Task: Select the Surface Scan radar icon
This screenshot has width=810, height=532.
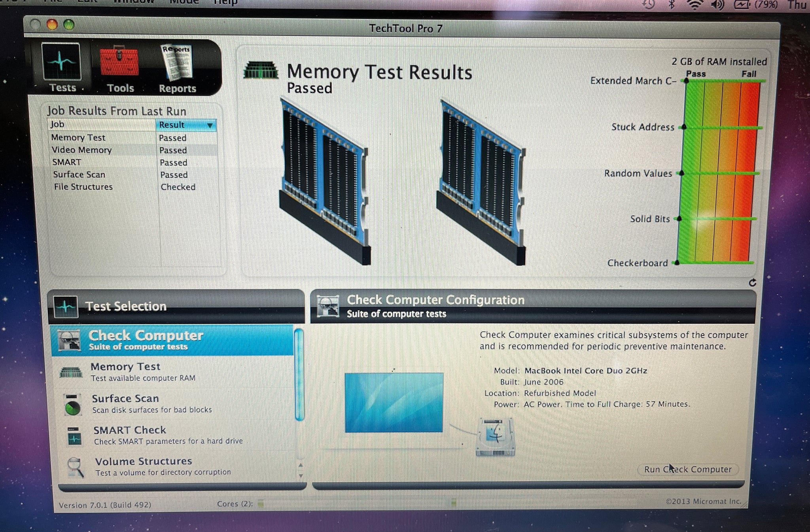Action: pos(72,404)
